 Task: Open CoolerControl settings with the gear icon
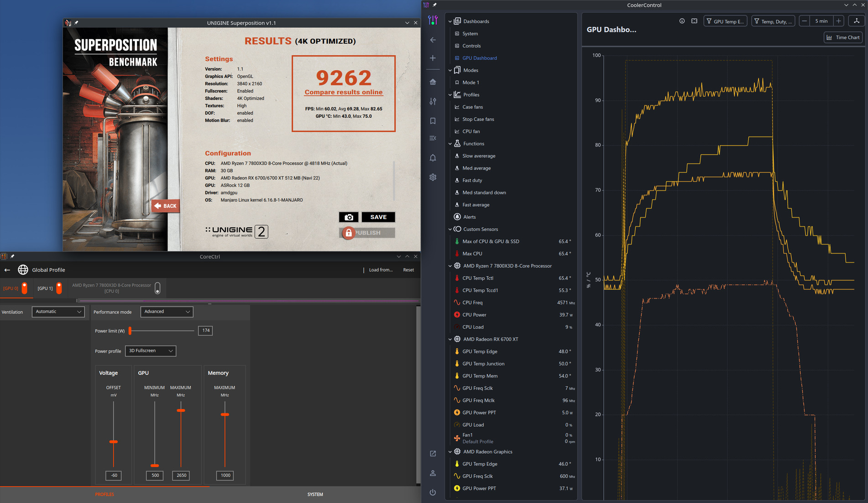point(433,177)
